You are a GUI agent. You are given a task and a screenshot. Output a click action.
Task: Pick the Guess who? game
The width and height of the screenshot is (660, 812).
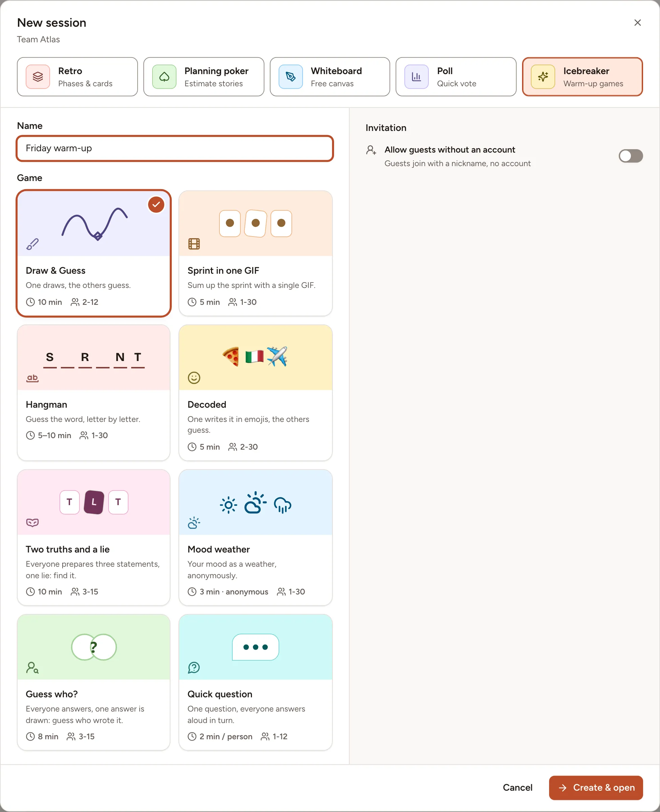(x=94, y=682)
